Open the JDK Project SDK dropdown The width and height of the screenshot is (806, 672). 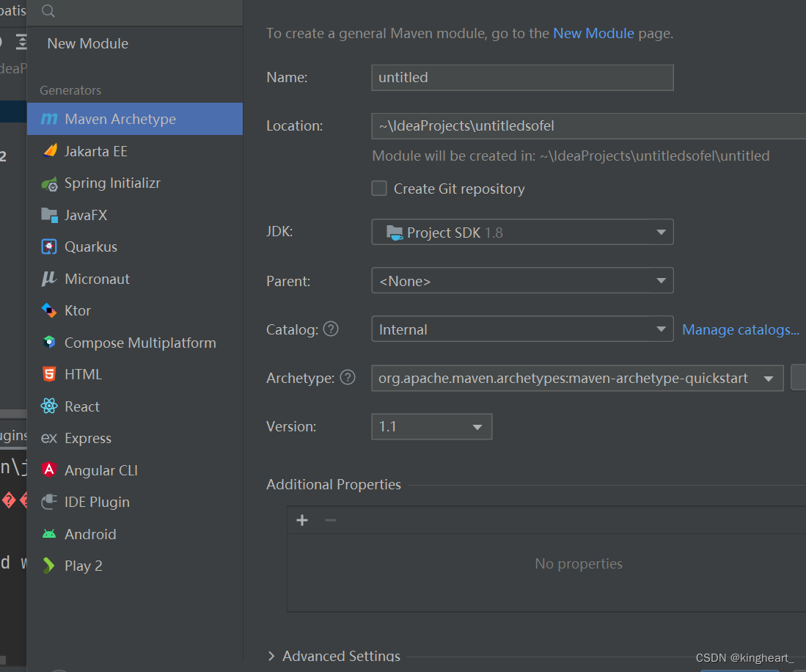522,232
